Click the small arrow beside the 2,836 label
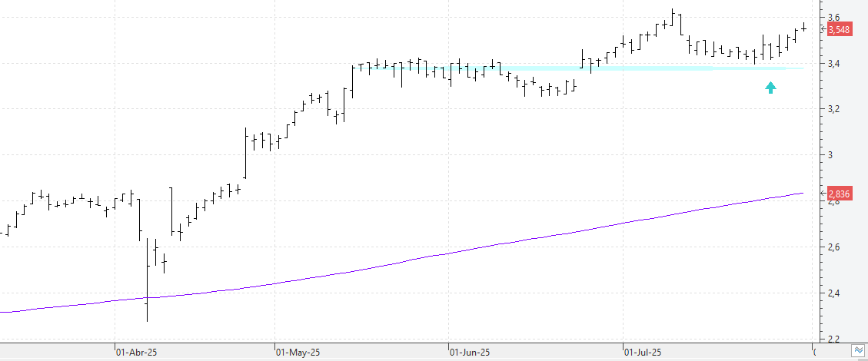 823,194
